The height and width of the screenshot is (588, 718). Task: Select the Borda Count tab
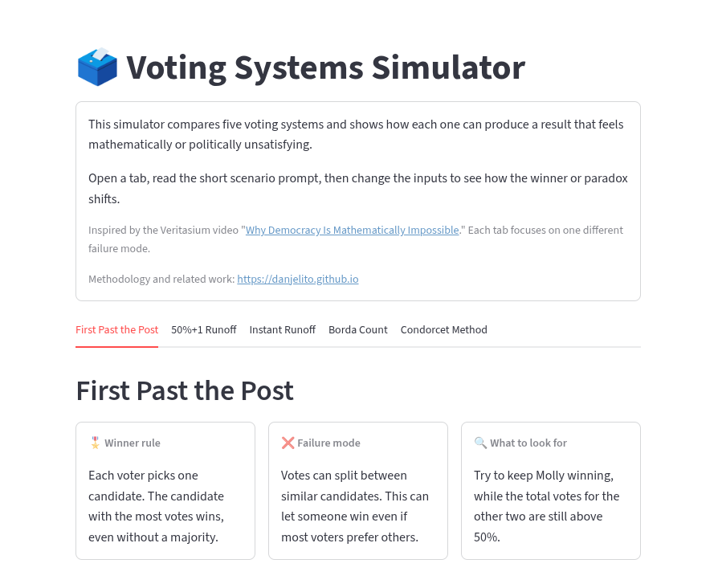[357, 329]
